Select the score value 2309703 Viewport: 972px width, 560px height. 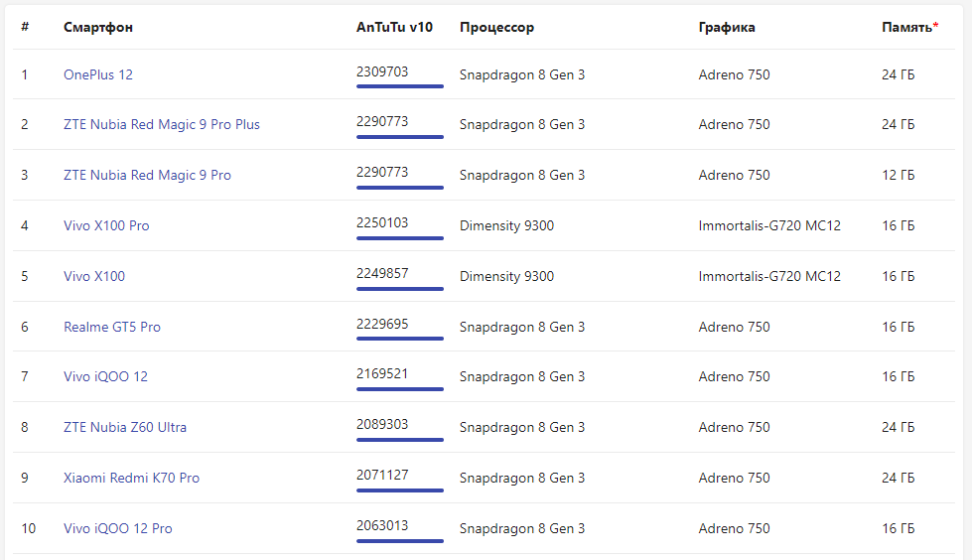click(382, 71)
